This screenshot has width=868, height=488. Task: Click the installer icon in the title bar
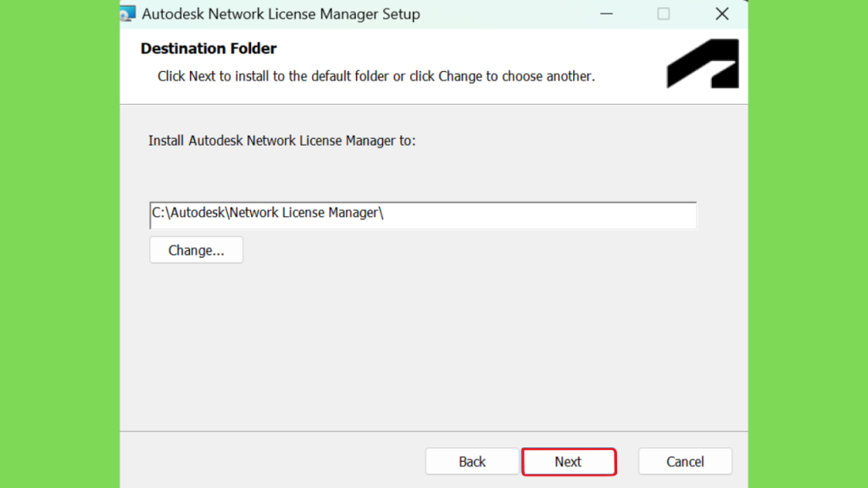[x=128, y=14]
